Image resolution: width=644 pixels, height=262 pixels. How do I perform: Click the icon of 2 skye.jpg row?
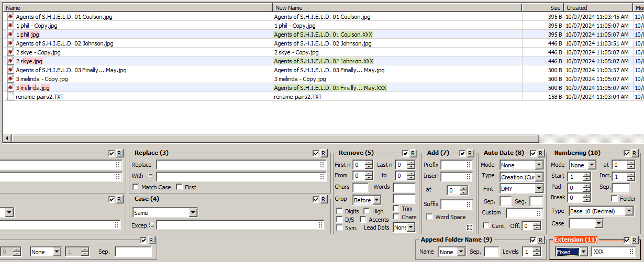tap(10, 61)
